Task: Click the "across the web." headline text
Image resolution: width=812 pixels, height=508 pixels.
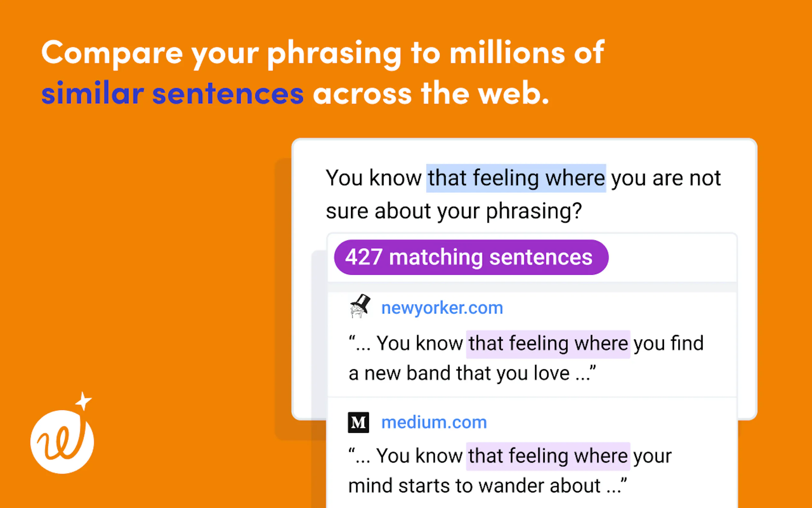Action: [x=431, y=94]
